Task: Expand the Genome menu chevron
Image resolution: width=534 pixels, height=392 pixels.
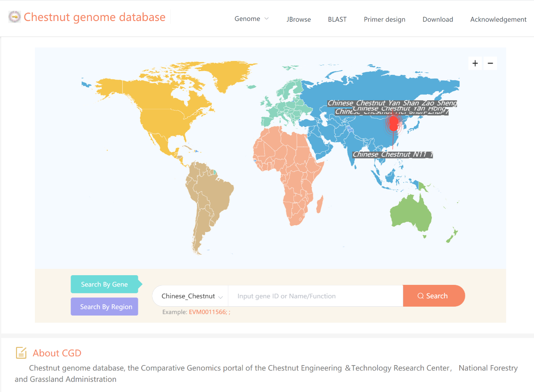Action: pos(266,18)
